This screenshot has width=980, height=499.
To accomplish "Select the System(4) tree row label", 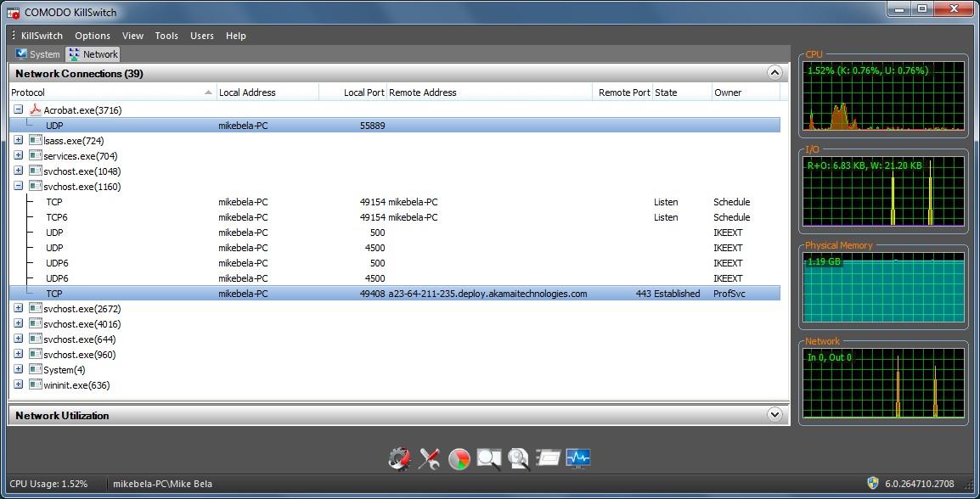I will click(x=65, y=370).
